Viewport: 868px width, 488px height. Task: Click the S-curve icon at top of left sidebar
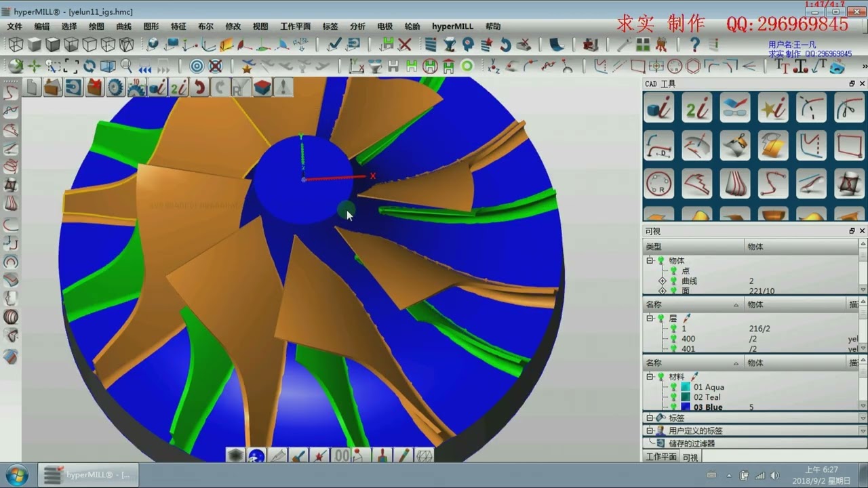click(x=11, y=92)
